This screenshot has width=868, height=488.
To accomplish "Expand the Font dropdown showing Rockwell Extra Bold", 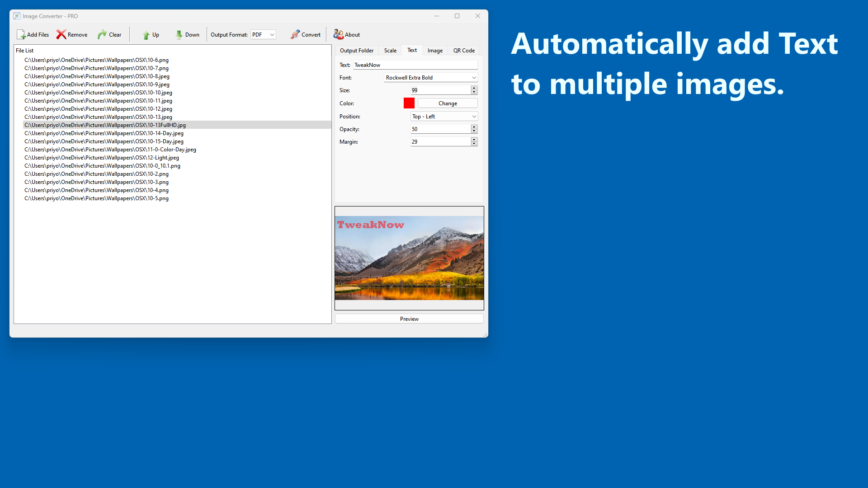I will pos(431,78).
